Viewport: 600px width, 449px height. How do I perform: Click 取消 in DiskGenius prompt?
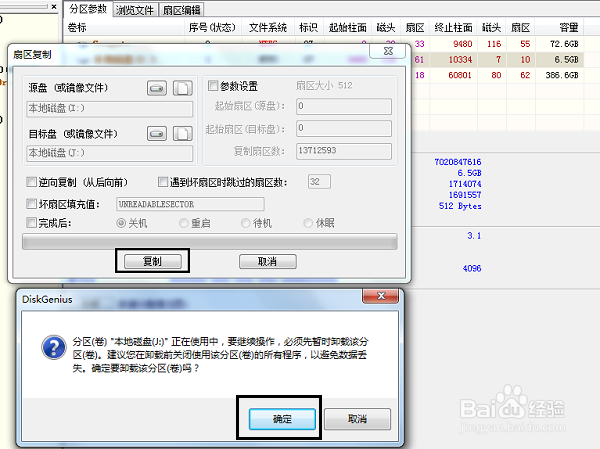click(357, 419)
